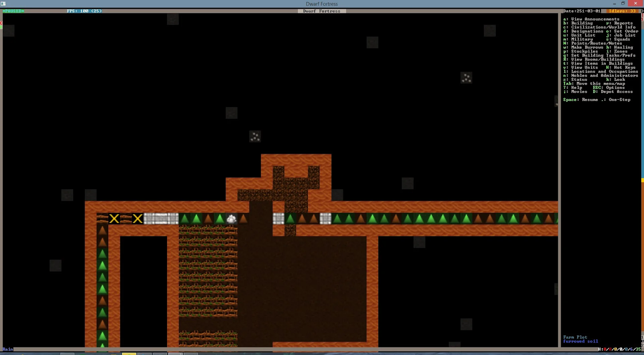Open the Building menu
Viewport: 644px width, 355px height.
(578, 23)
